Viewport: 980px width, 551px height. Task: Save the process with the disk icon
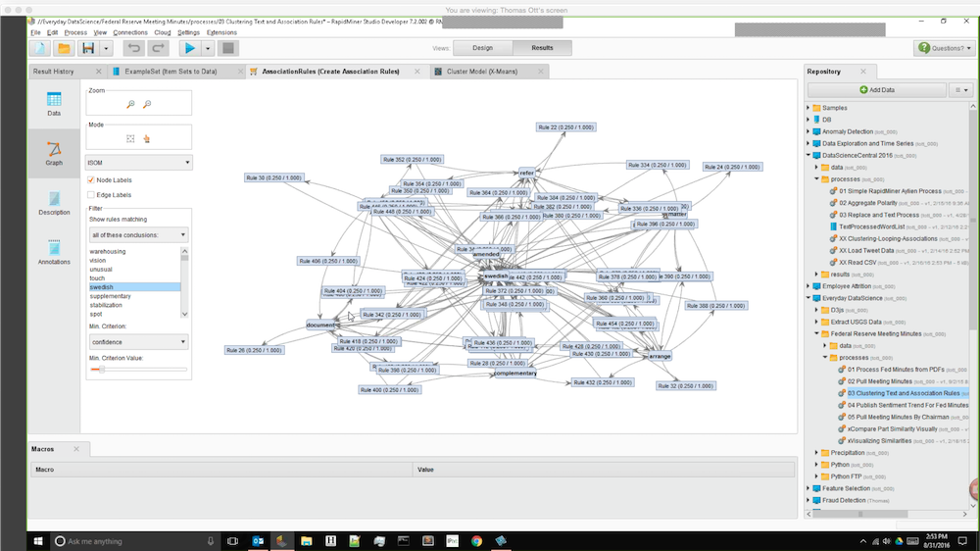pos(88,48)
